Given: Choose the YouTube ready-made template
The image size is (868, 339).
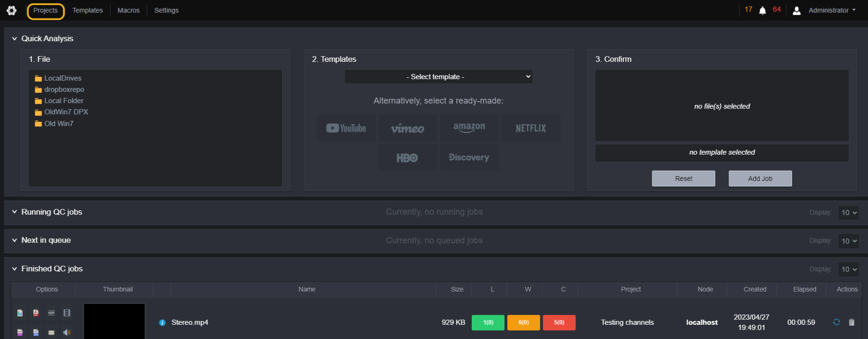Looking at the screenshot, I should [x=346, y=128].
